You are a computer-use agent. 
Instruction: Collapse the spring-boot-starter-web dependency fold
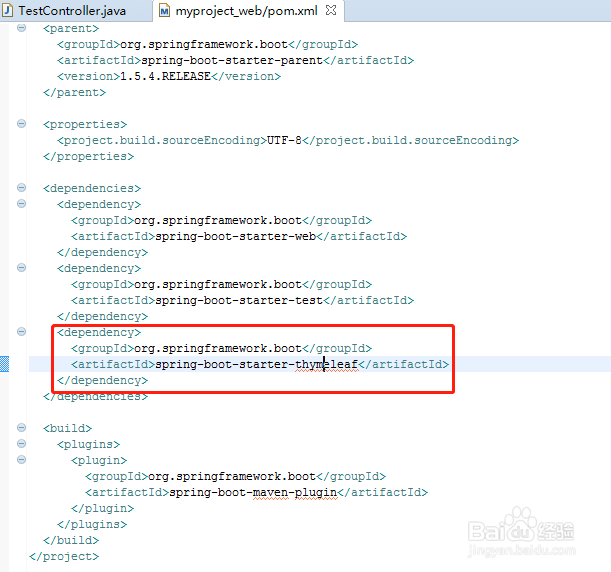[x=21, y=204]
